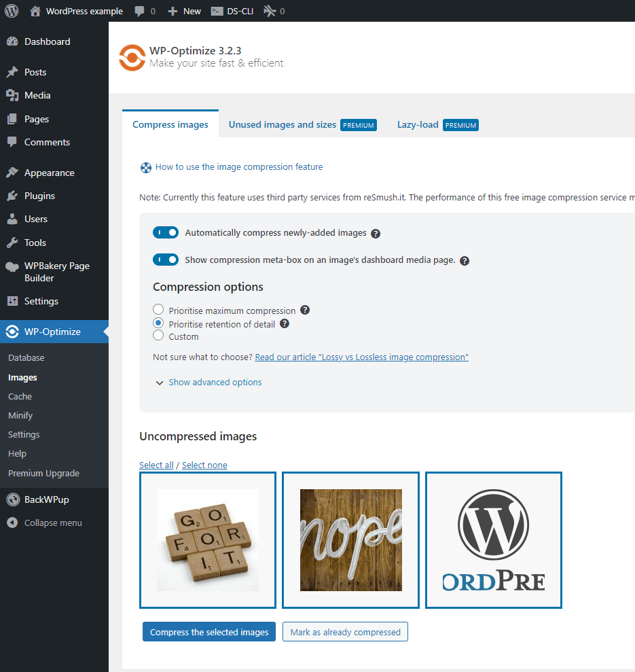The image size is (635, 672).
Task: Click the WordPress example site name
Action: coord(84,11)
